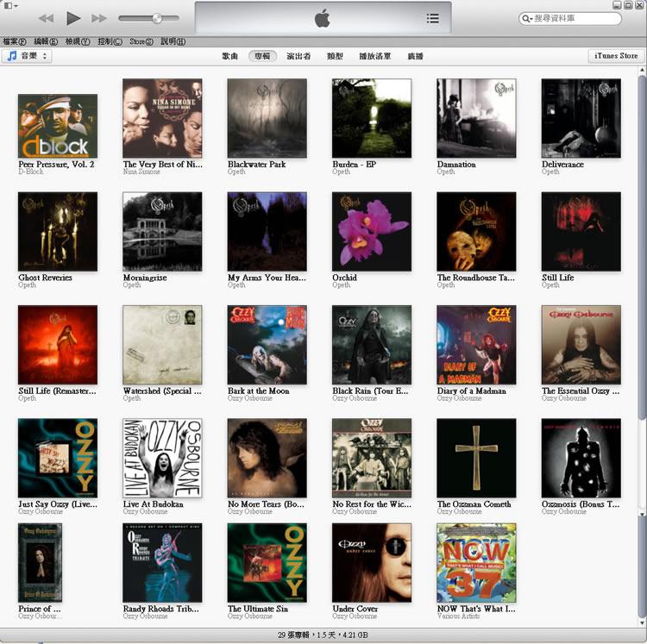Select the Very Best of Nina Simone cover
Screen dimensions: 647x644
click(162, 118)
